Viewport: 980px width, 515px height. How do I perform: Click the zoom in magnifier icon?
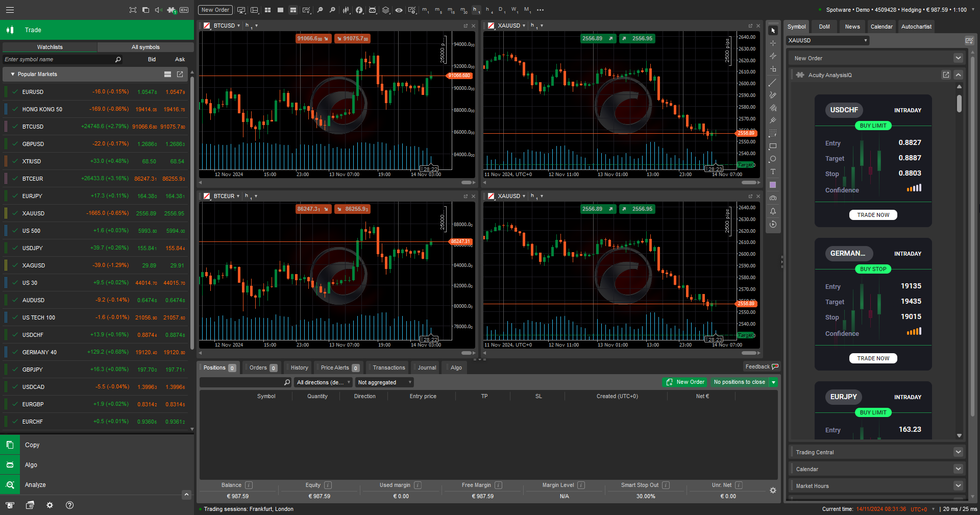click(x=332, y=10)
